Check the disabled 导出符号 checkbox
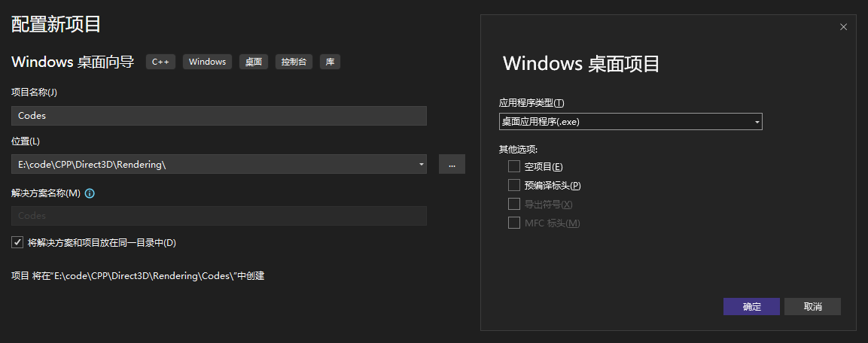 coord(514,204)
